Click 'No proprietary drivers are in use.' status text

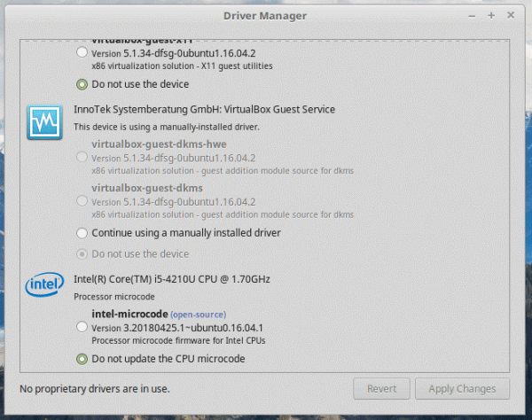[x=95, y=389]
